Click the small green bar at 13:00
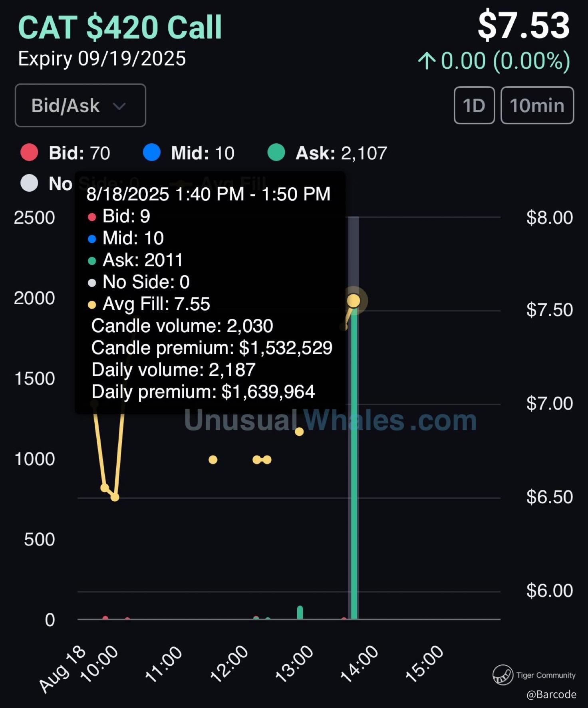The height and width of the screenshot is (708, 588). pos(300,613)
